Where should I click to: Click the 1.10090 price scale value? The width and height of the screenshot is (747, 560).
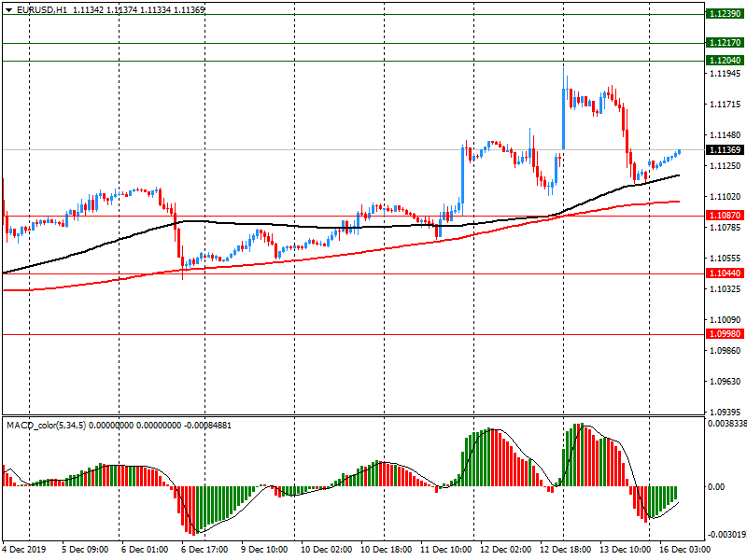pyautogui.click(x=726, y=320)
